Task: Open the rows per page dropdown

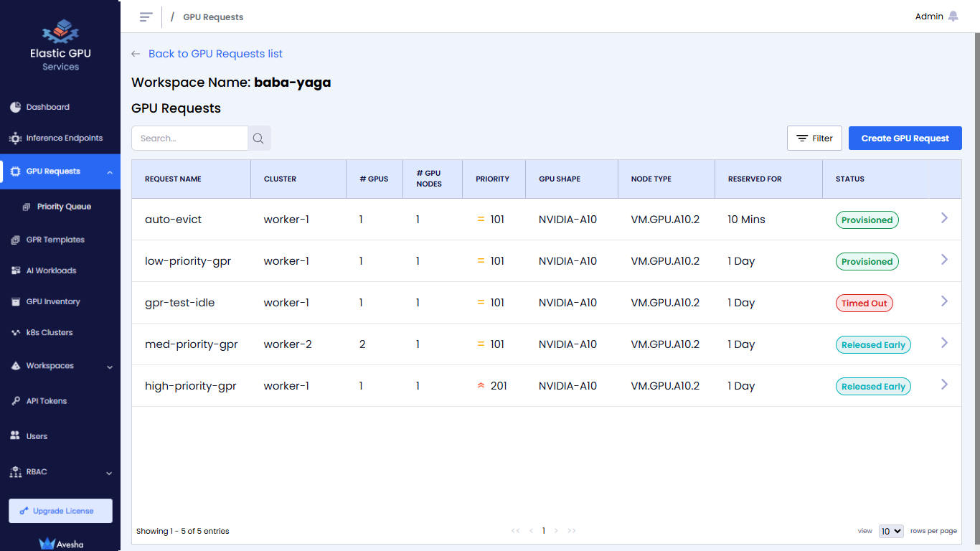Action: coord(891,531)
